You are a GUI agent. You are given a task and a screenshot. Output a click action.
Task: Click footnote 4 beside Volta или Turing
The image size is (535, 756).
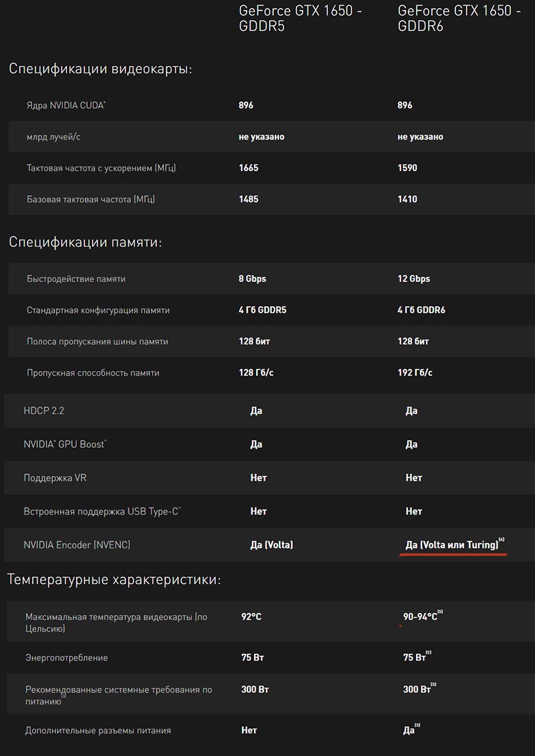tap(502, 541)
